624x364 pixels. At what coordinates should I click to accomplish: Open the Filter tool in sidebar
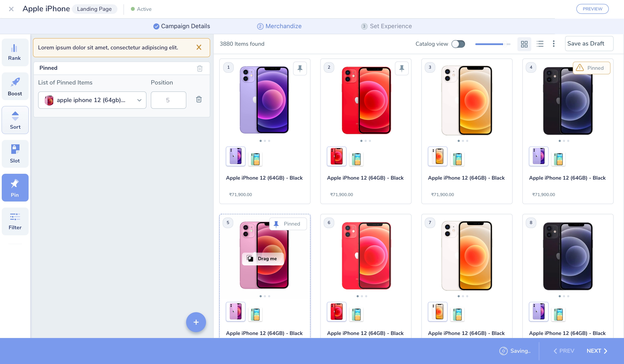click(x=15, y=221)
